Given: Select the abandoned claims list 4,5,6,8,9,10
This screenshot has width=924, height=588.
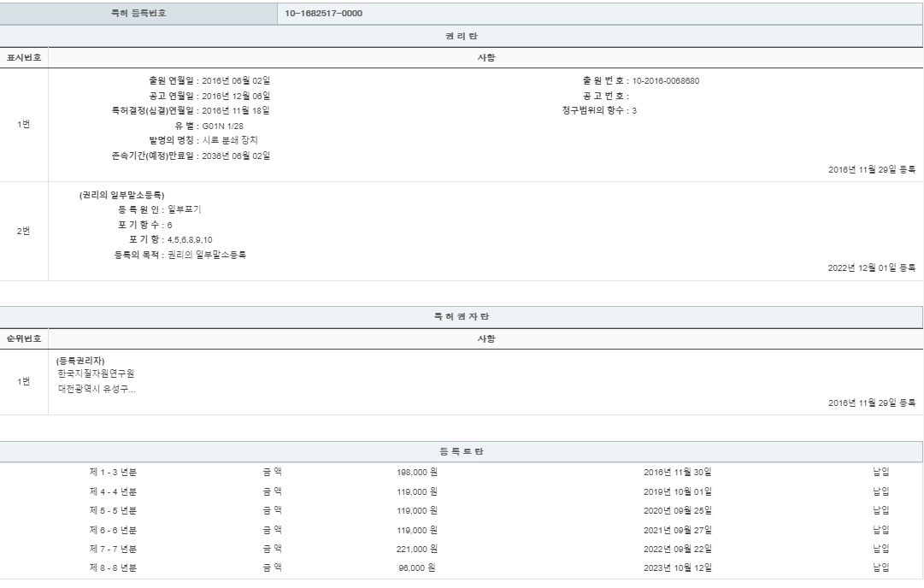Looking at the screenshot, I should 190,240.
